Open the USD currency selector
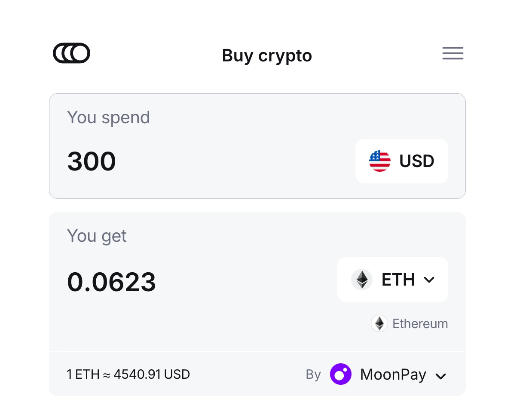 (x=401, y=161)
